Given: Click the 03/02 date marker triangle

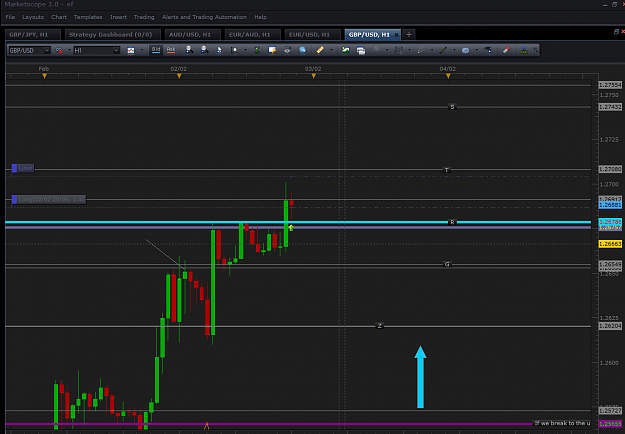Looking at the screenshot, I should 314,76.
